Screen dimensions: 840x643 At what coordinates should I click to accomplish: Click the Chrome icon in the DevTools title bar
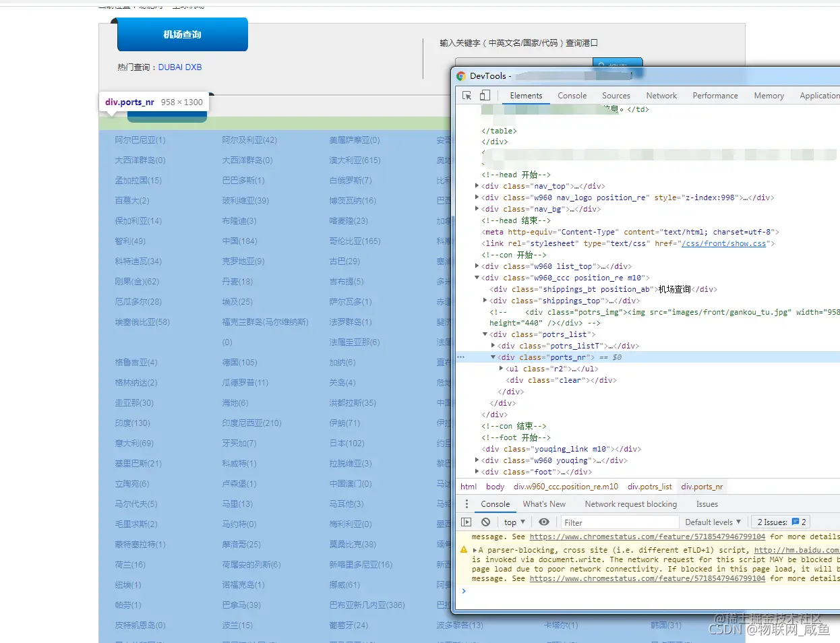pyautogui.click(x=461, y=76)
